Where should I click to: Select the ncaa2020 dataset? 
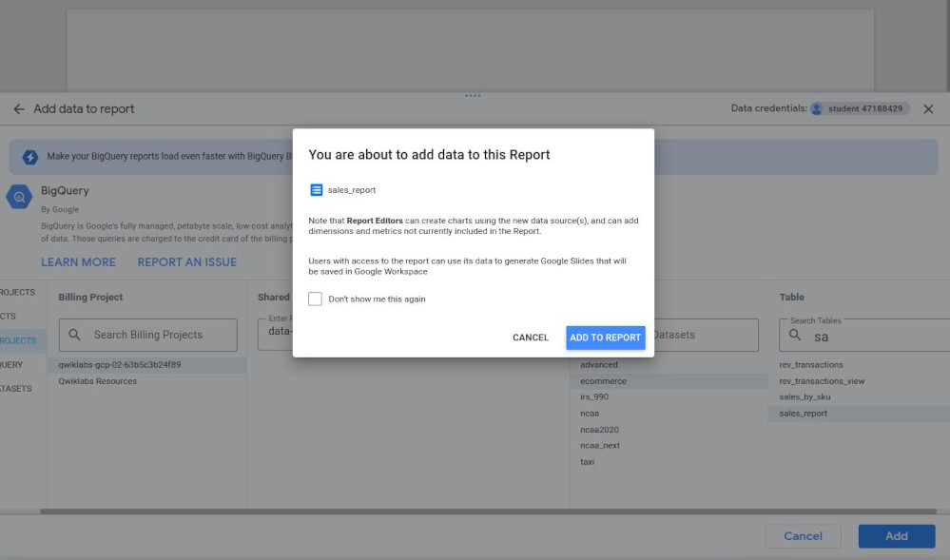tap(669, 430)
